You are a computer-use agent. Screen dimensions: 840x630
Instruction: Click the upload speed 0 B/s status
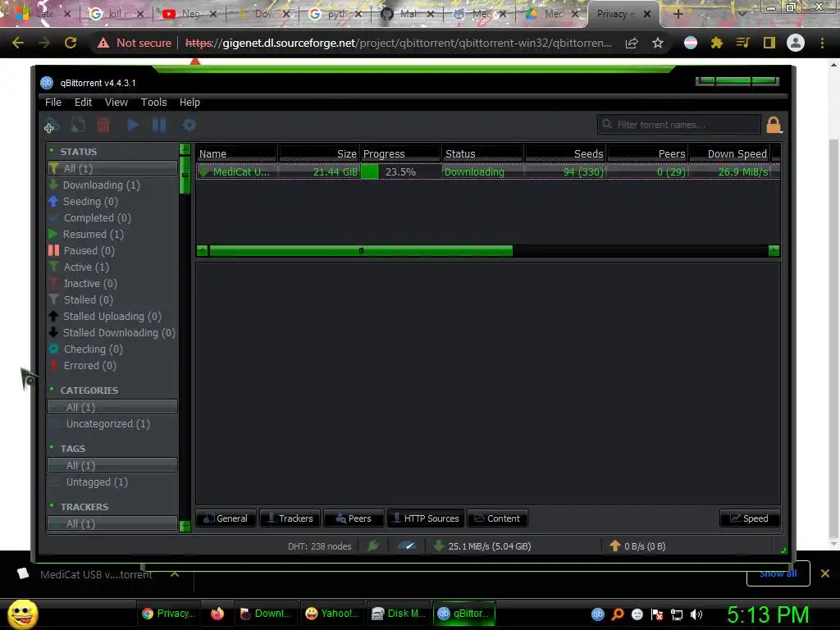[x=637, y=546]
